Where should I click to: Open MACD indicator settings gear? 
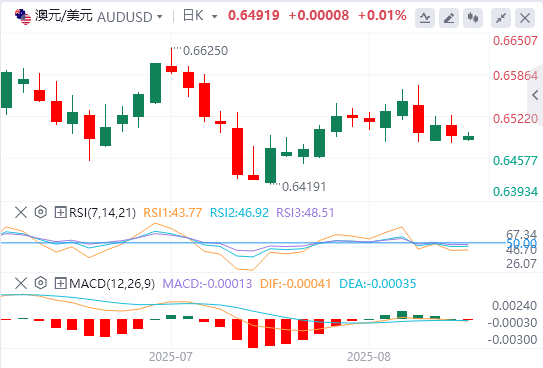pos(41,283)
